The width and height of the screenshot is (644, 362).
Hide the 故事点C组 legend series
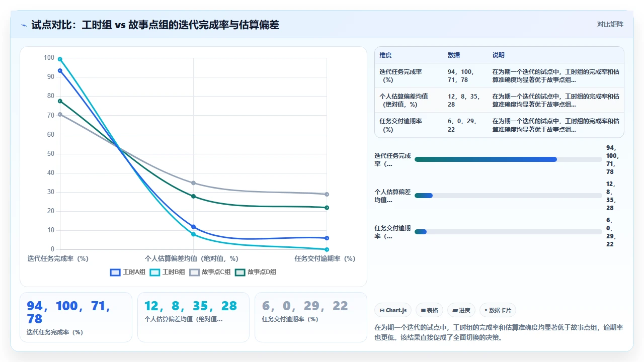210,272
